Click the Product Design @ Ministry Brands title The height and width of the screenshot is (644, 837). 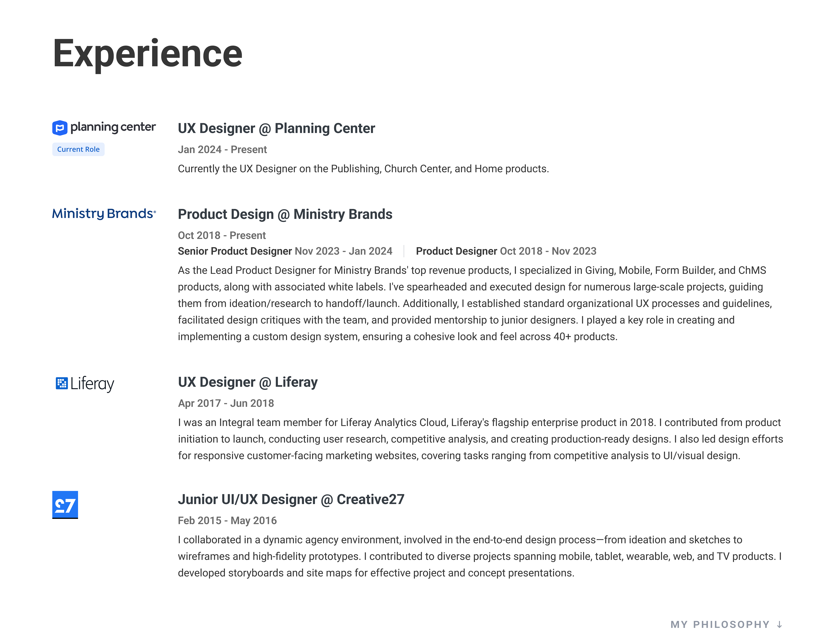[285, 214]
